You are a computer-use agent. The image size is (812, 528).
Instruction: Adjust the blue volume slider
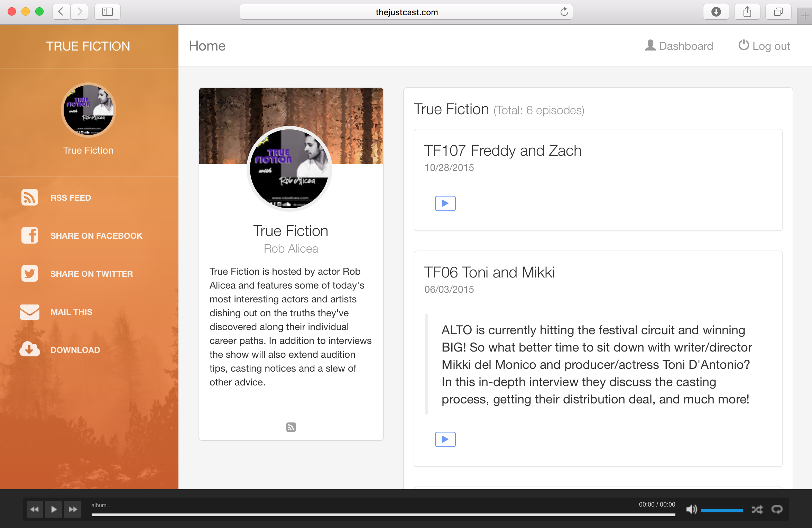click(x=722, y=510)
